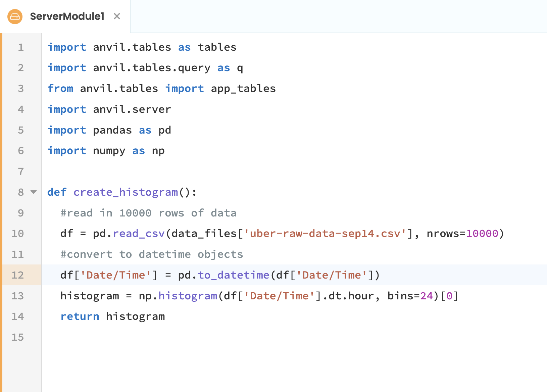
Task: Select the ServerModule1 tab
Action: (67, 16)
